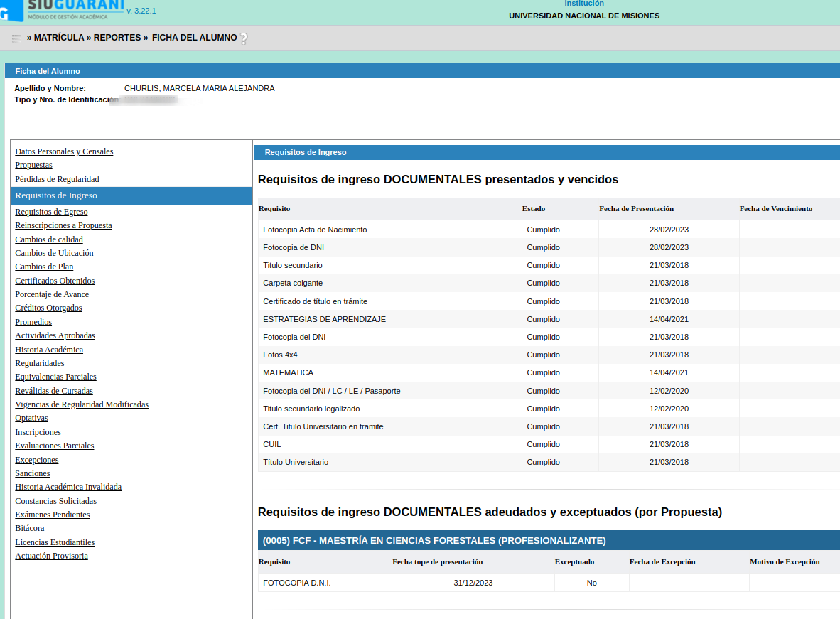Open Datos Personales y Censales link
This screenshot has height=619, width=840.
tap(64, 151)
